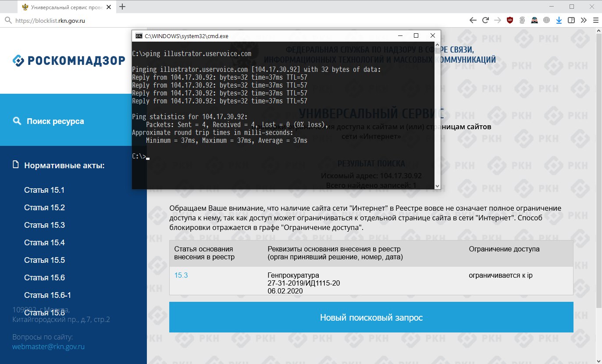Click the 'ограничивается к ip' cell
The width and height of the screenshot is (602, 364).
pos(500,275)
